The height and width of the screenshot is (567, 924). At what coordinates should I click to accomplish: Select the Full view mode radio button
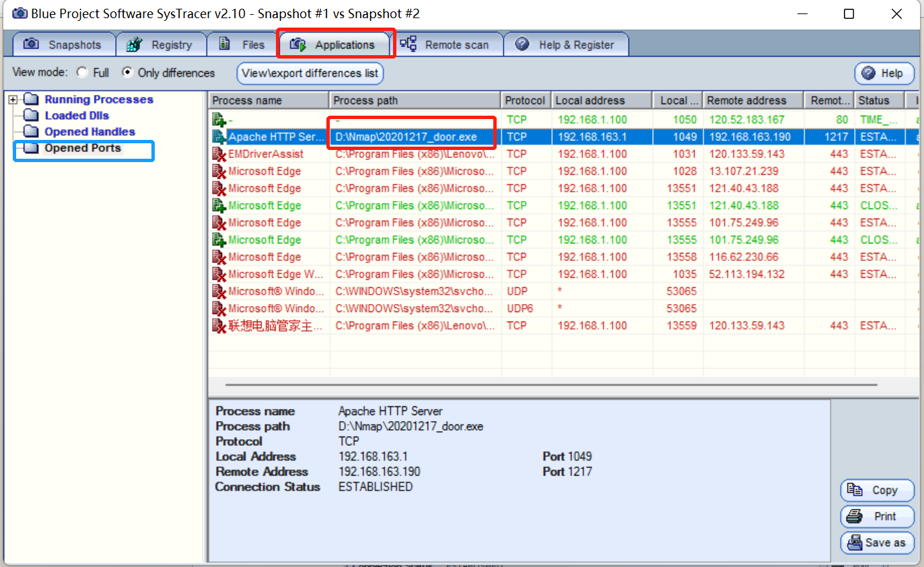[82, 72]
